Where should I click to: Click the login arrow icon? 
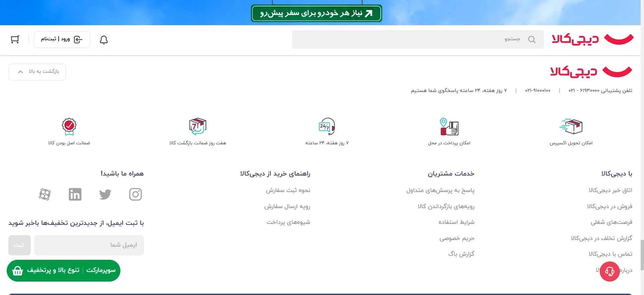pos(78,40)
